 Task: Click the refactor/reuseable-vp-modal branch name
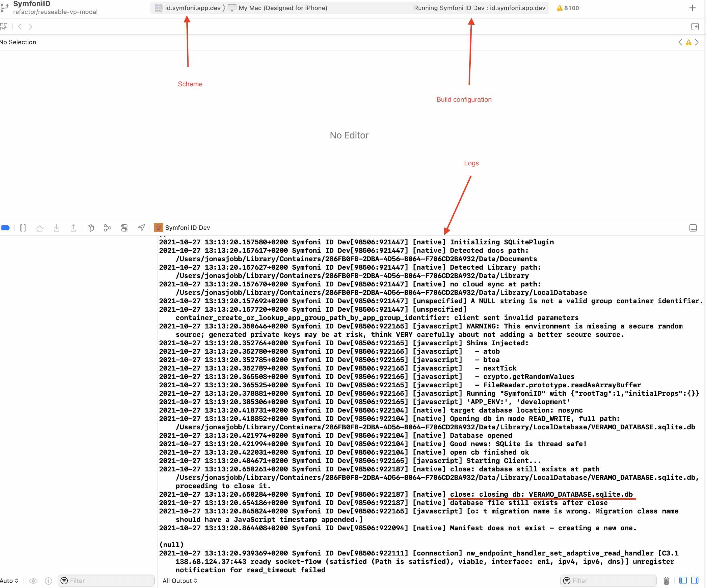(x=55, y=12)
